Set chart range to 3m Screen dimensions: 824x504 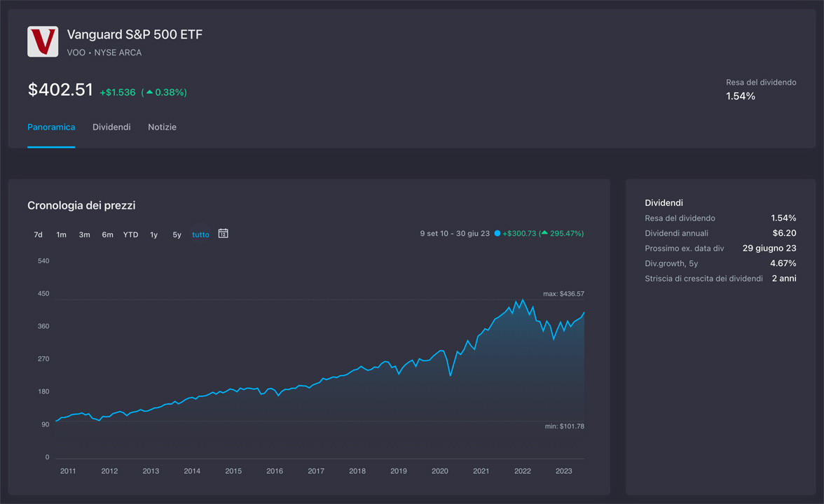pyautogui.click(x=84, y=234)
